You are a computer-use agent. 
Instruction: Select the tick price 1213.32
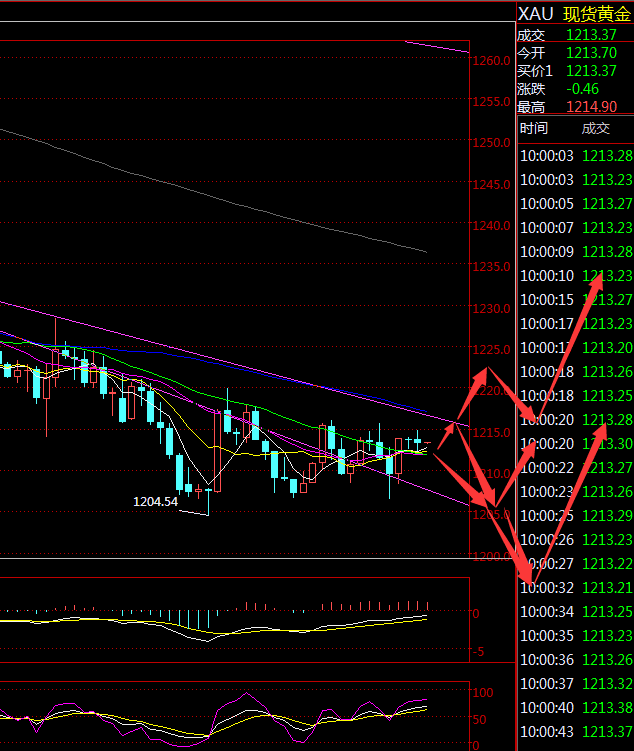(x=607, y=683)
